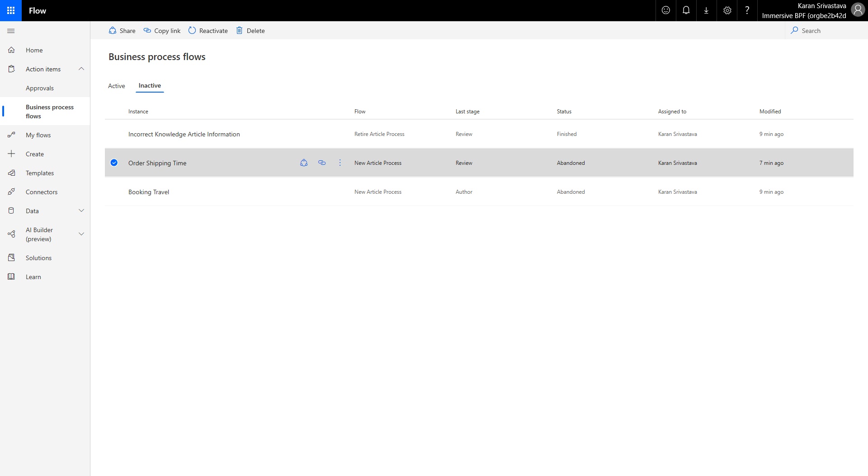Image resolution: width=868 pixels, height=476 pixels.
Task: Collapse the navigation hamburger menu
Action: [x=11, y=31]
